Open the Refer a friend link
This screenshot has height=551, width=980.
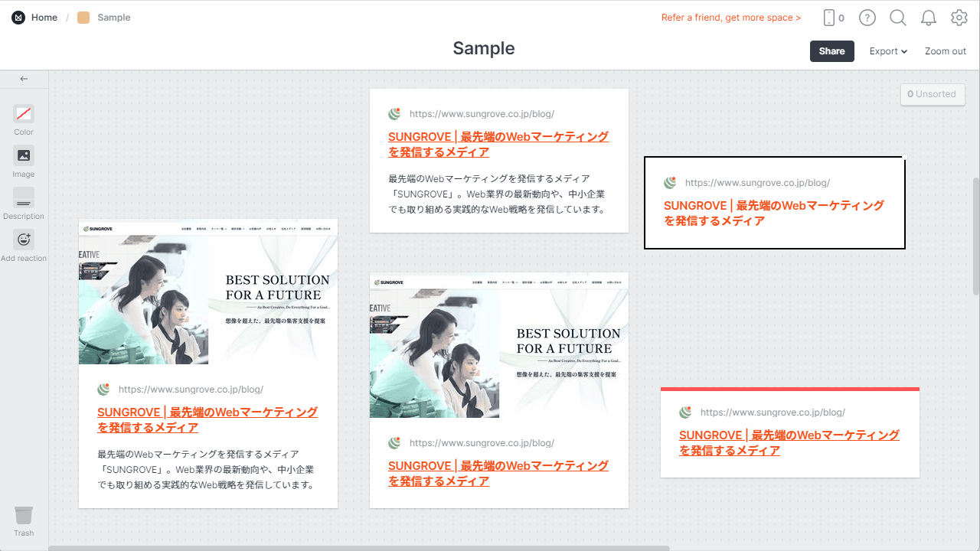tap(731, 18)
